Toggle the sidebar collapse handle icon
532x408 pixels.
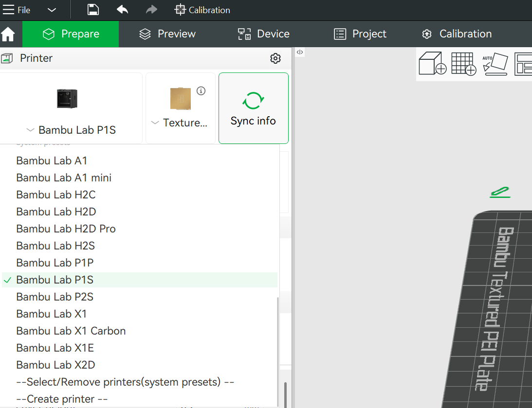point(300,52)
